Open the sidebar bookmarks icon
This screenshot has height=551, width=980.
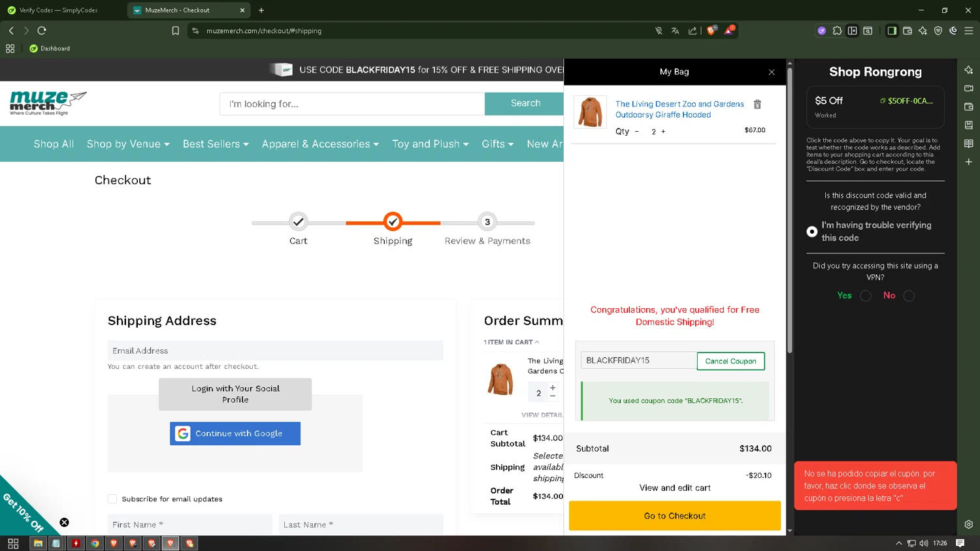(x=969, y=125)
